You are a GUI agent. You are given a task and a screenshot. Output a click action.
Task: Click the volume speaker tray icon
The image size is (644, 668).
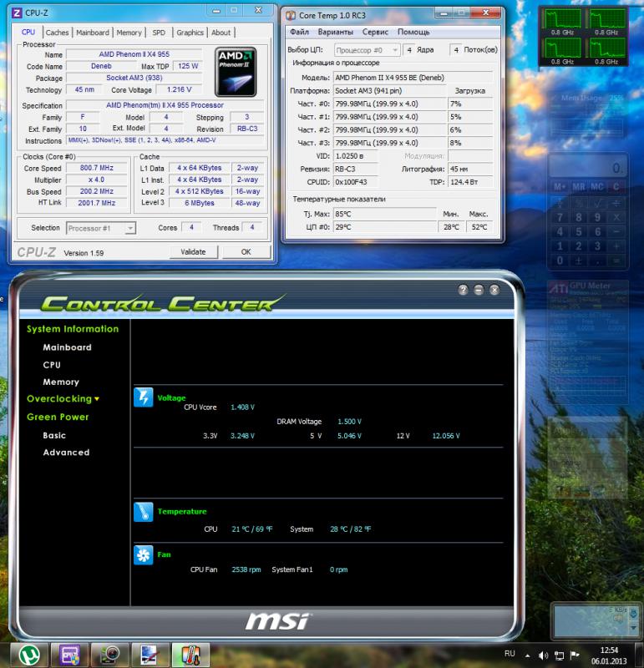click(545, 654)
